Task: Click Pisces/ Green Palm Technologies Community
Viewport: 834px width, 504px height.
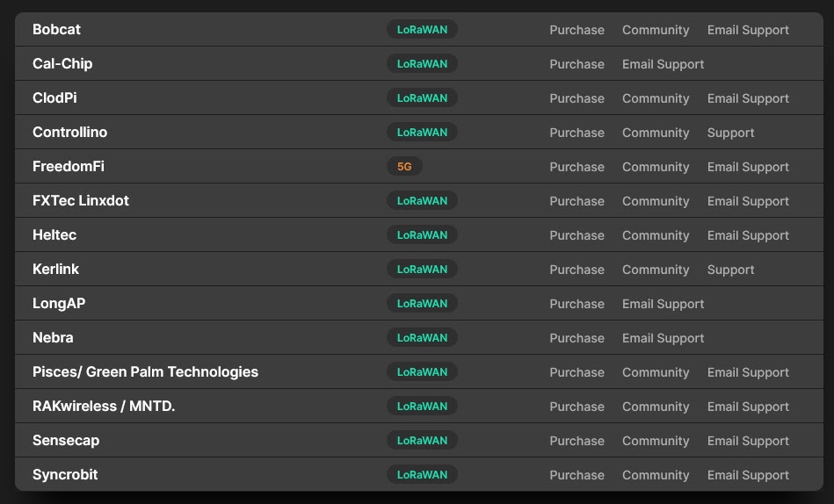Action: [655, 372]
